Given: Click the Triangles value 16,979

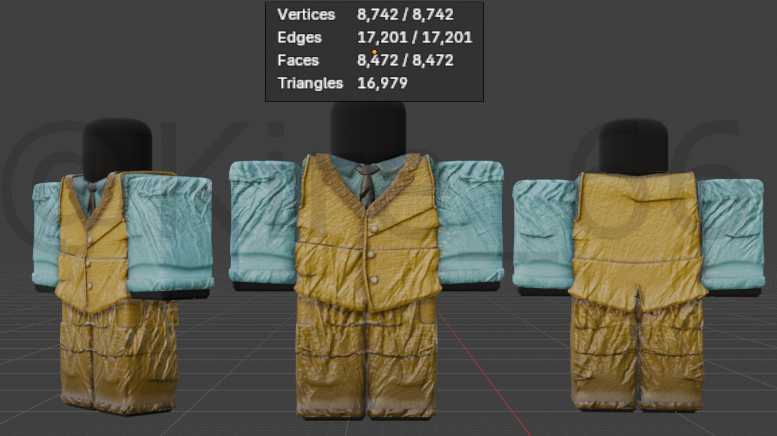Looking at the screenshot, I should (382, 83).
